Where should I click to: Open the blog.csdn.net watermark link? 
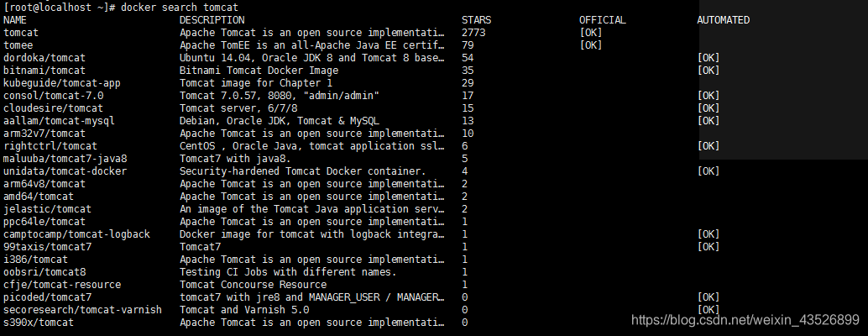coord(745,319)
